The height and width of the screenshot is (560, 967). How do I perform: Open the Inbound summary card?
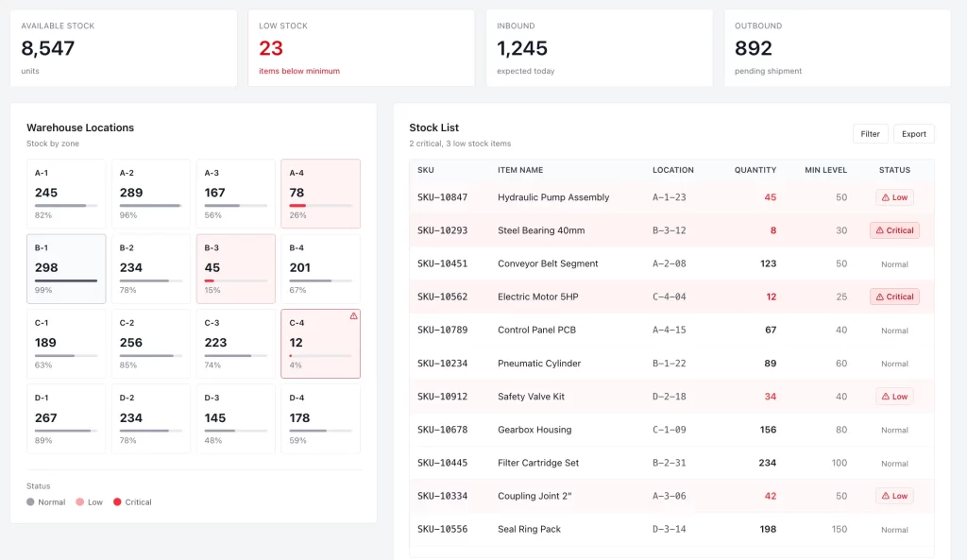pyautogui.click(x=599, y=48)
